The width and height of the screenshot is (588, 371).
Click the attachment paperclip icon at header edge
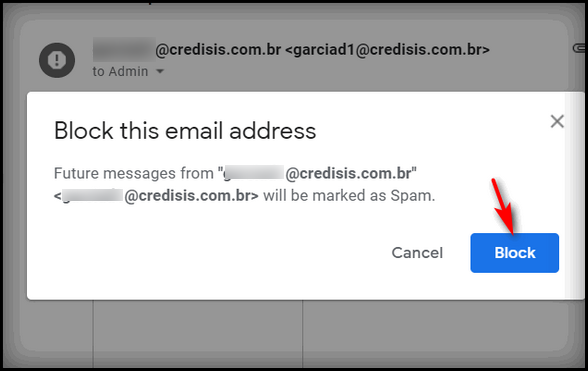point(578,48)
